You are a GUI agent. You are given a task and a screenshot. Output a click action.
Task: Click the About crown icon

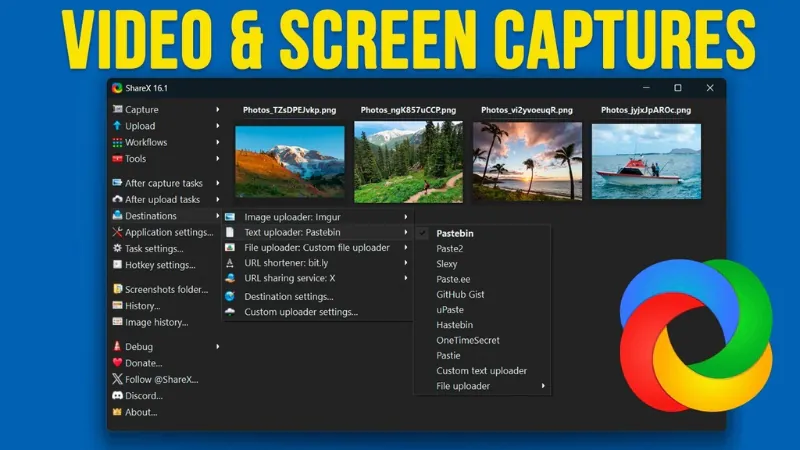117,412
